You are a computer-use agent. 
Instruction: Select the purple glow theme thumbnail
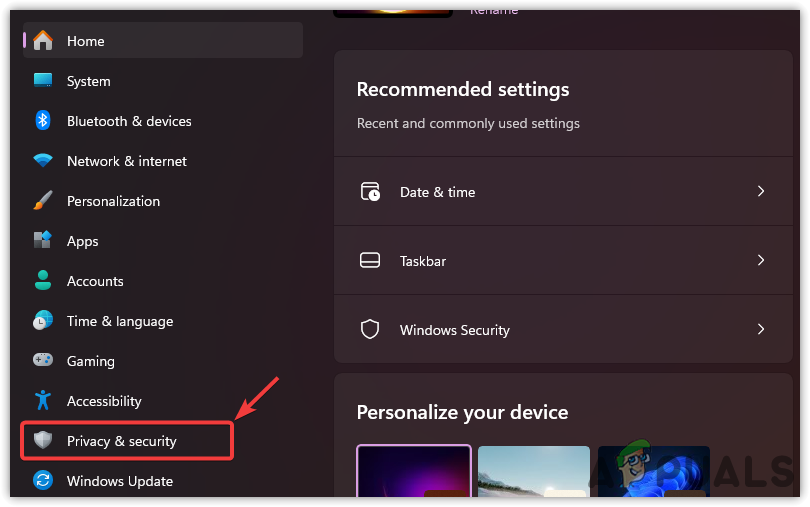point(414,474)
